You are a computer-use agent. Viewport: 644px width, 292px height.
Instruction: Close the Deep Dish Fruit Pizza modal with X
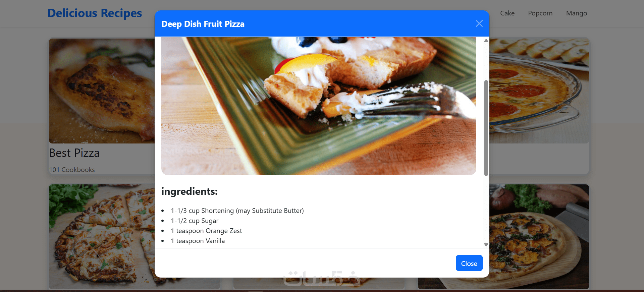(x=479, y=23)
